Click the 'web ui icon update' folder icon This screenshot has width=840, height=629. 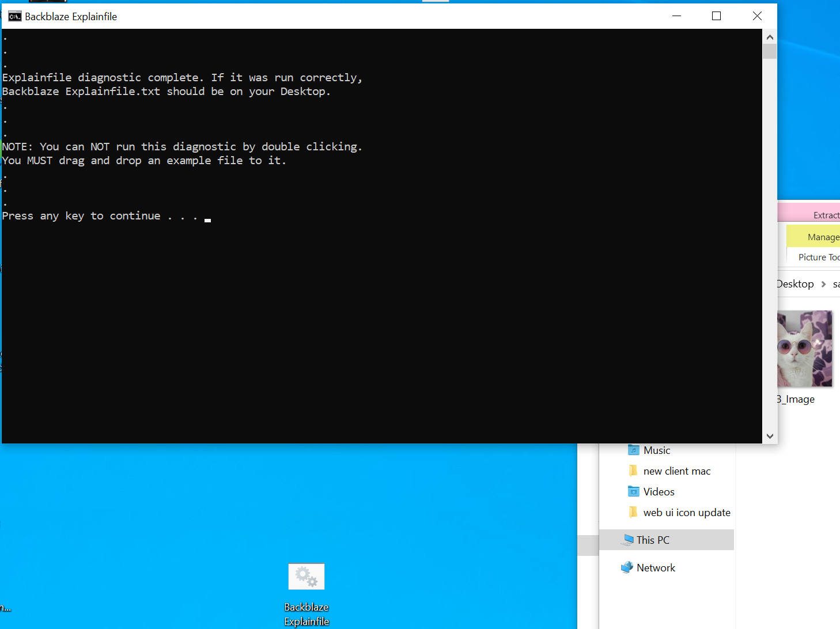point(634,512)
